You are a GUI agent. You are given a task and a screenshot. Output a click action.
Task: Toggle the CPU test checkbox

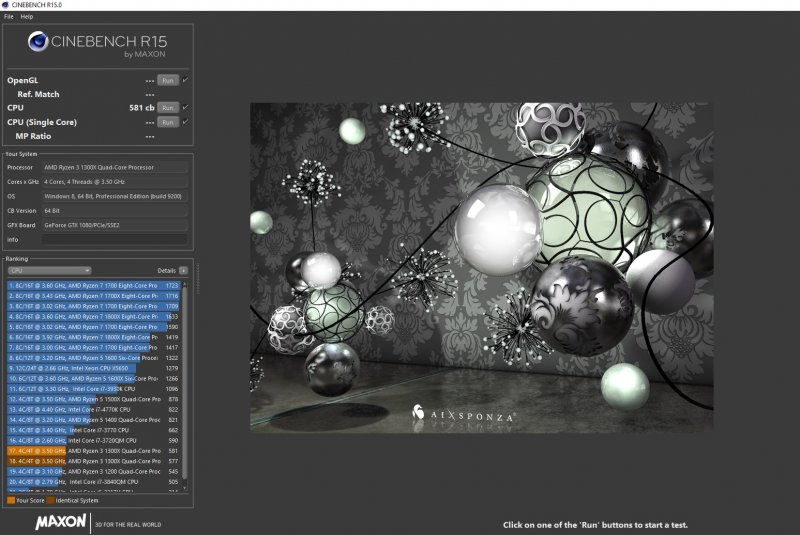(185, 107)
